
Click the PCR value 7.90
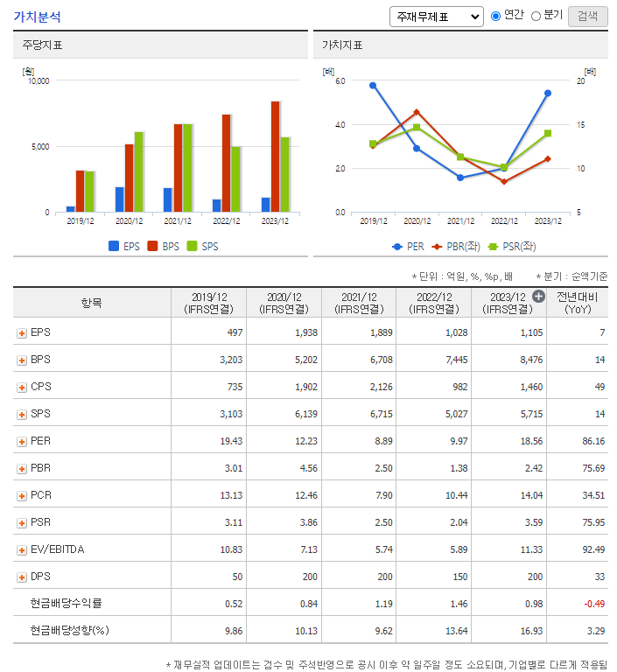[383, 495]
